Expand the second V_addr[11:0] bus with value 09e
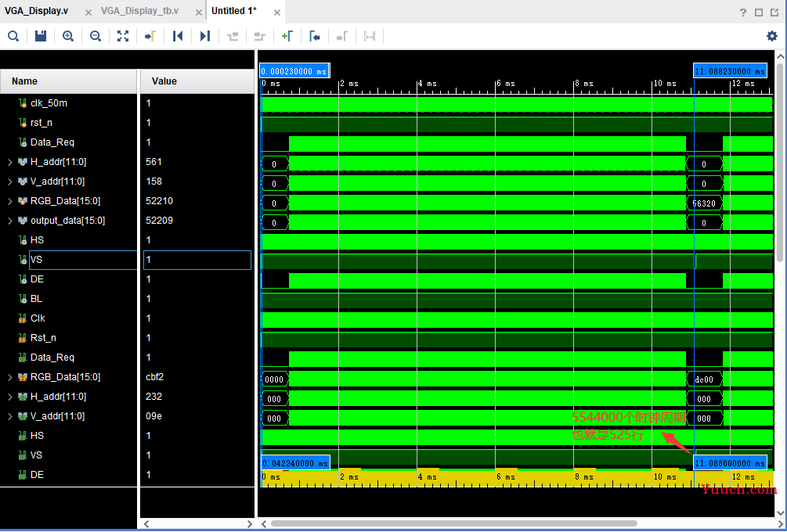Screen dimensions: 787x532 (9, 416)
